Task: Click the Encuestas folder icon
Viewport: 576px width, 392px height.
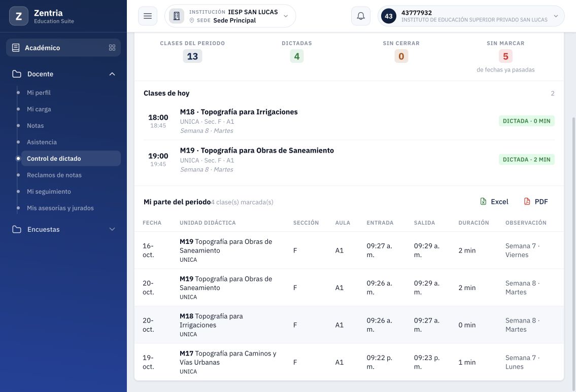Action: pyautogui.click(x=17, y=229)
